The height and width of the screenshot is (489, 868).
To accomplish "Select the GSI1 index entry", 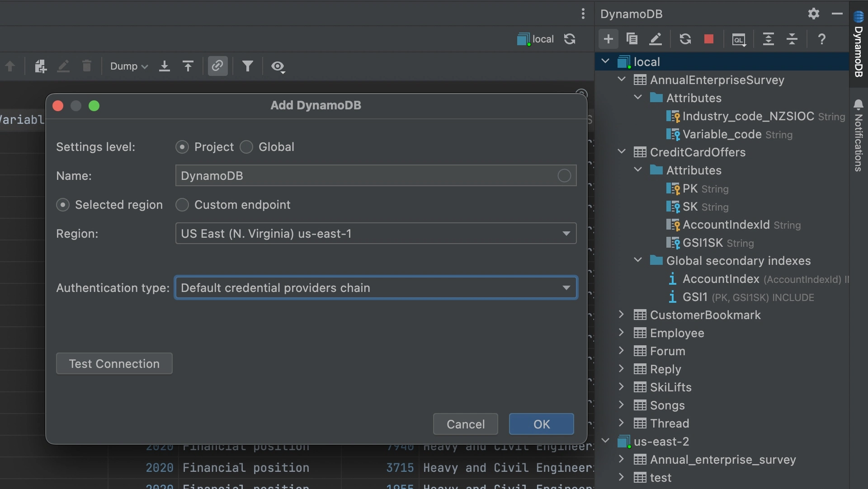I will click(695, 297).
